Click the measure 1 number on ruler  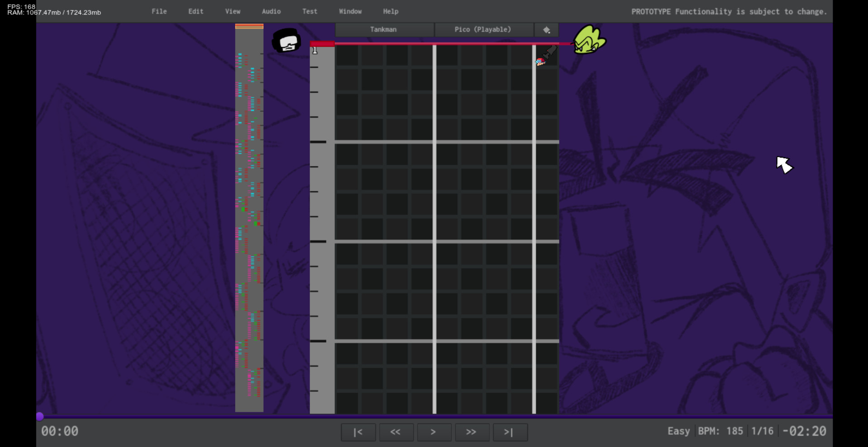[x=315, y=51]
